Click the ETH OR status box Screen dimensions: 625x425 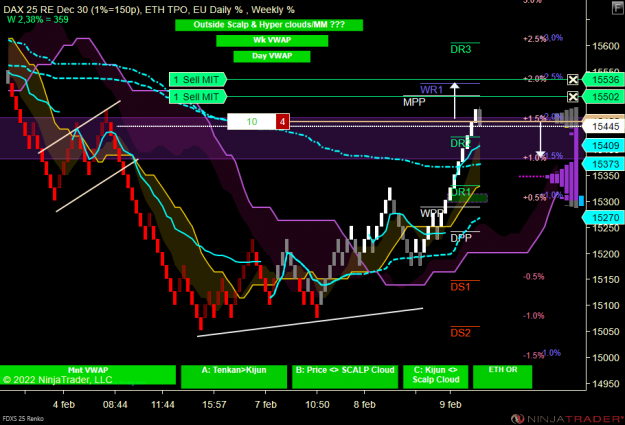pyautogui.click(x=503, y=376)
